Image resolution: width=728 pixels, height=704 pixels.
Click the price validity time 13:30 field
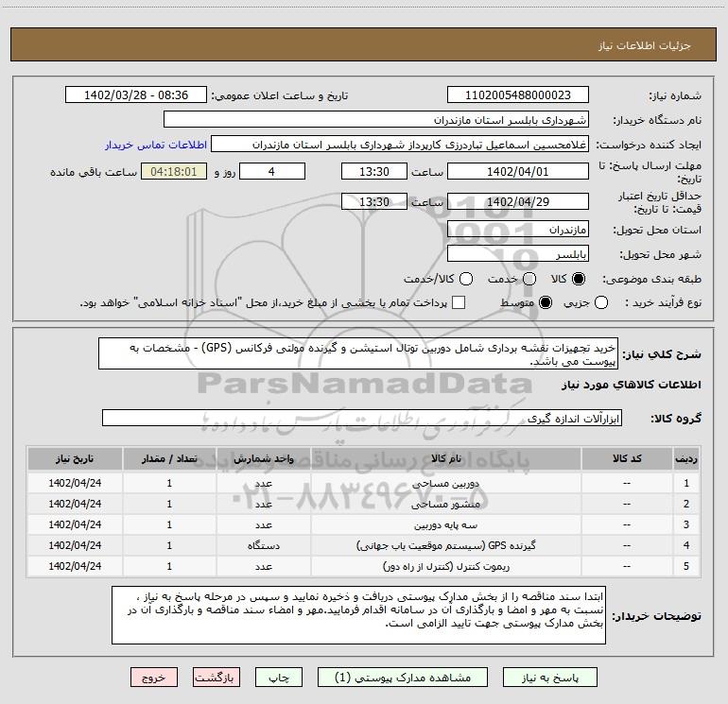[374, 201]
